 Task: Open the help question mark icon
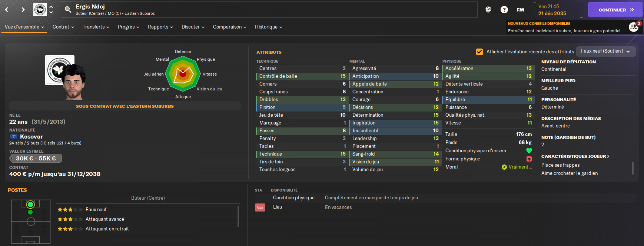tap(504, 10)
